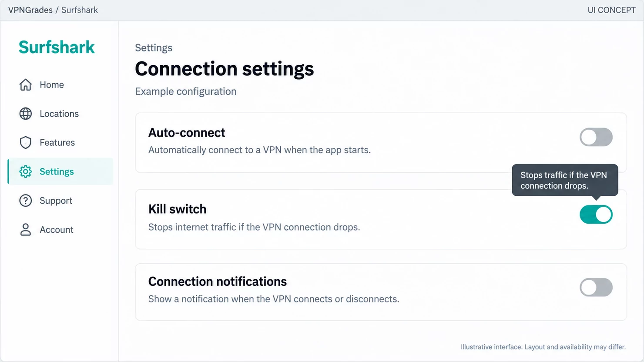Click the 'Connection settings' heading

(225, 69)
